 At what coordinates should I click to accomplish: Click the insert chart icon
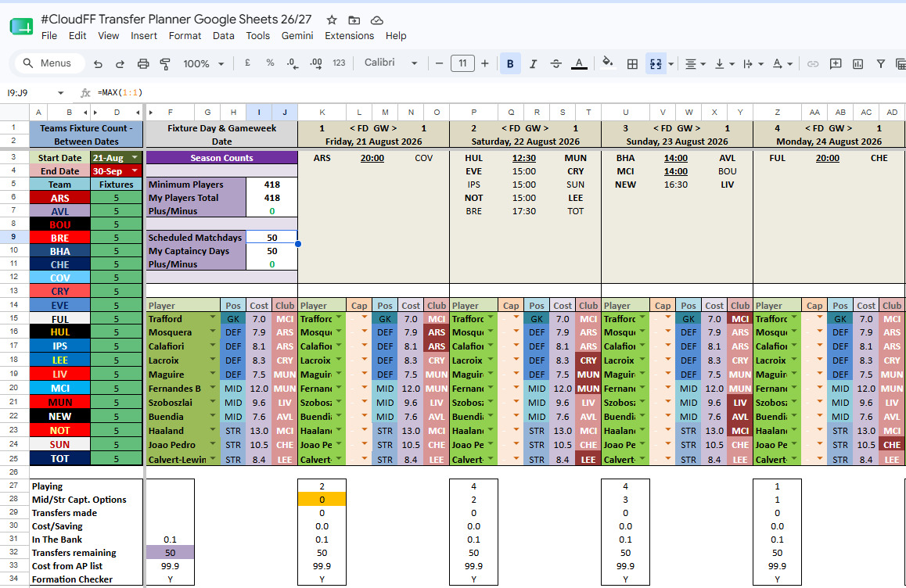(x=858, y=63)
